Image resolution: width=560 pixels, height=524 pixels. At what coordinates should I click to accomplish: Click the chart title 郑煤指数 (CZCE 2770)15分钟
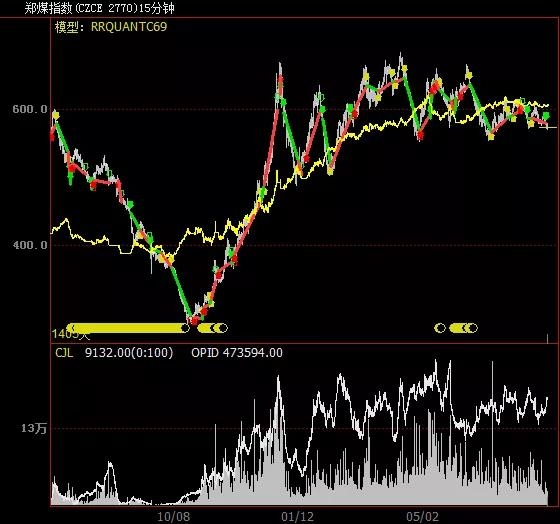coord(99,8)
